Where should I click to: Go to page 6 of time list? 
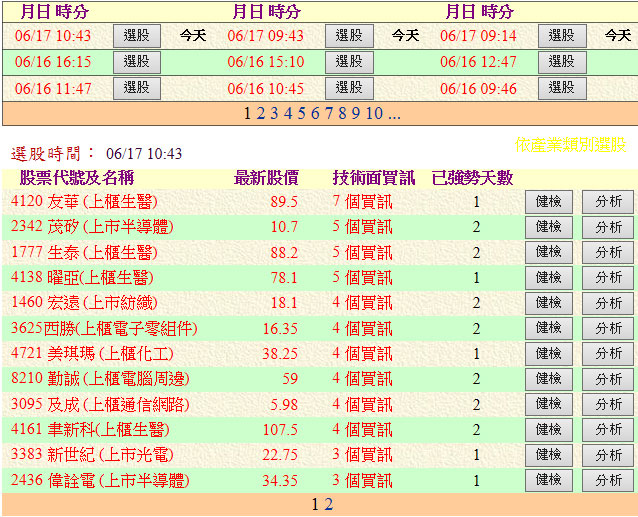click(x=315, y=113)
